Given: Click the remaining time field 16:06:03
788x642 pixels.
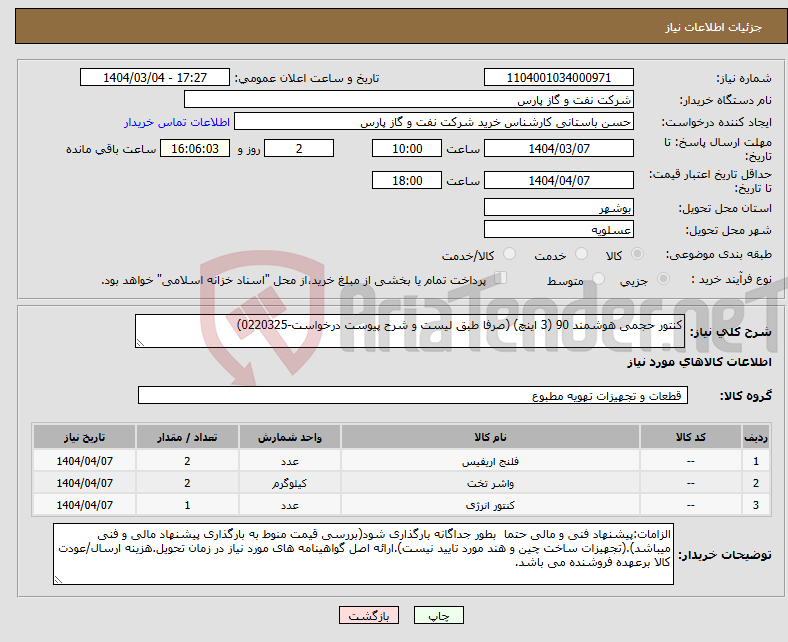Looking at the screenshot, I should tap(195, 148).
